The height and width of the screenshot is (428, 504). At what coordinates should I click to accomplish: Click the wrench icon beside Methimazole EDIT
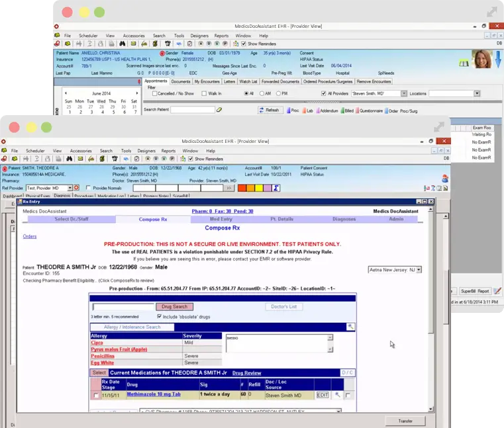337,395
